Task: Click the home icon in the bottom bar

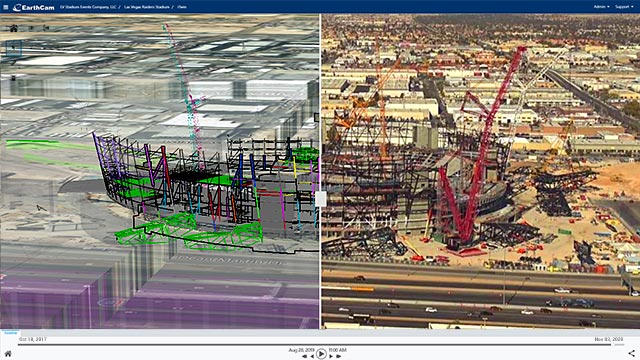Action: pyautogui.click(x=8, y=353)
